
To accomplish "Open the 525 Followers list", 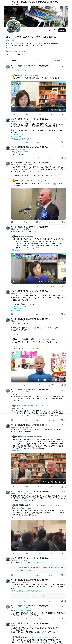I will point(22,55).
